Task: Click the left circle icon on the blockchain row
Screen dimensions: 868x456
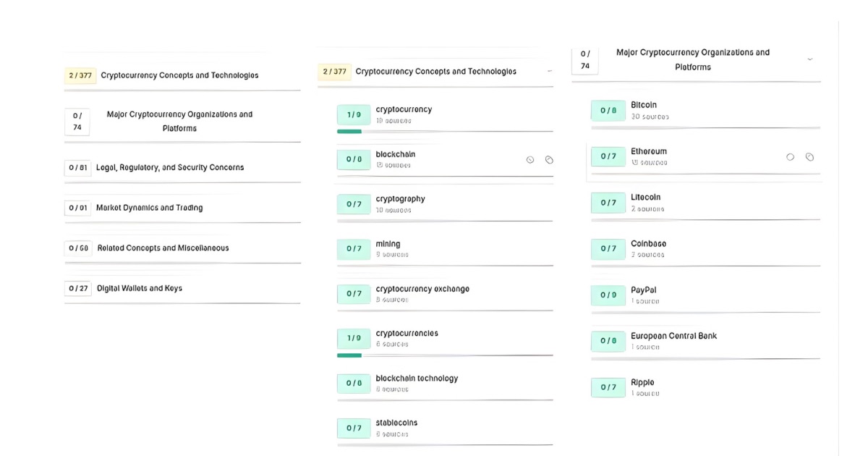Action: pos(530,160)
